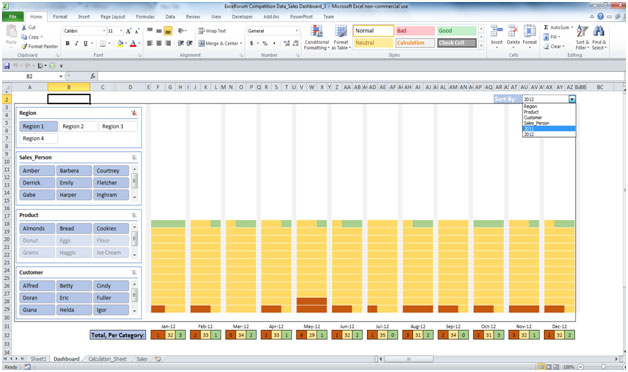
Task: Toggle Fletcher in Sales_Person slicer
Action: click(x=111, y=183)
